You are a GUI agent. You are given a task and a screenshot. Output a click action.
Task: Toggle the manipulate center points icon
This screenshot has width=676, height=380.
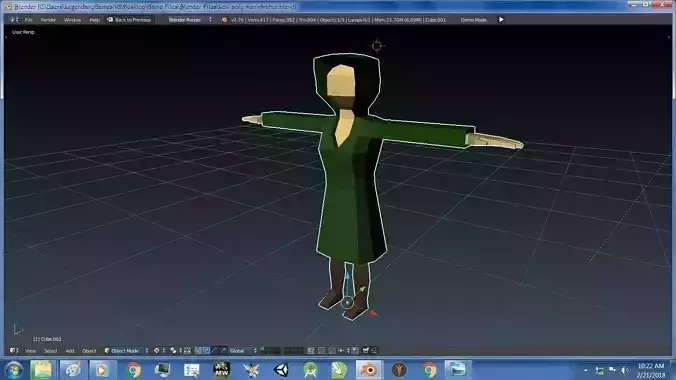187,351
